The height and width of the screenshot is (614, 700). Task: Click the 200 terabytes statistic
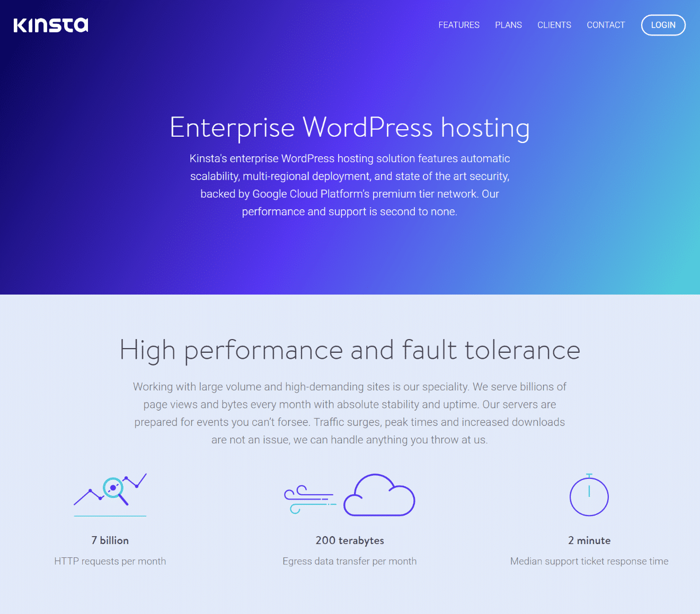pos(350,540)
